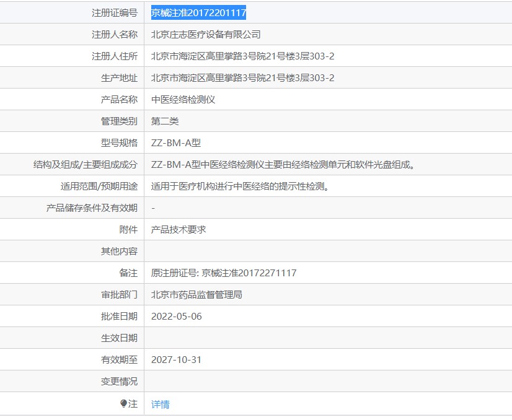The height and width of the screenshot is (420, 512).
Task: Click the 注册证编号 label
Action: coord(115,13)
